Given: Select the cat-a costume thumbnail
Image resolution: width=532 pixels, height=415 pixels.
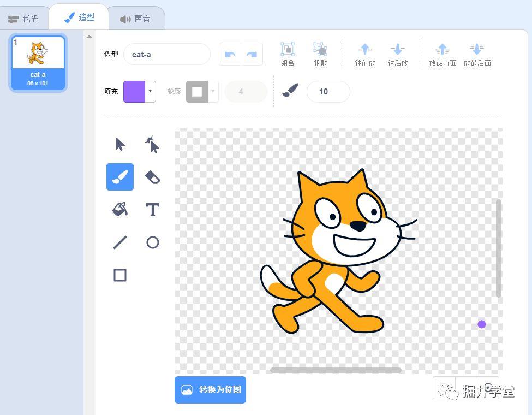Looking at the screenshot, I should coord(38,63).
